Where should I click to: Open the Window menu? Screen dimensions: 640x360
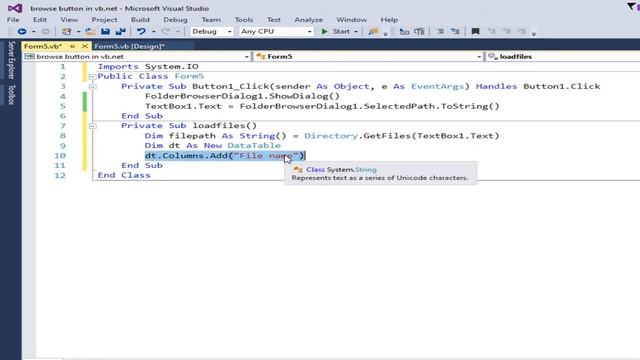(351, 20)
